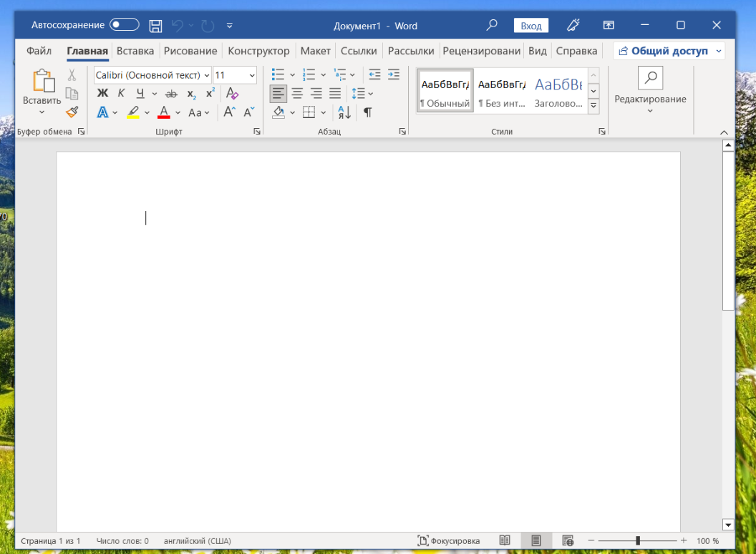Select the Заголовок style thumbnail
Screen dimensions: 756x554
click(558, 91)
